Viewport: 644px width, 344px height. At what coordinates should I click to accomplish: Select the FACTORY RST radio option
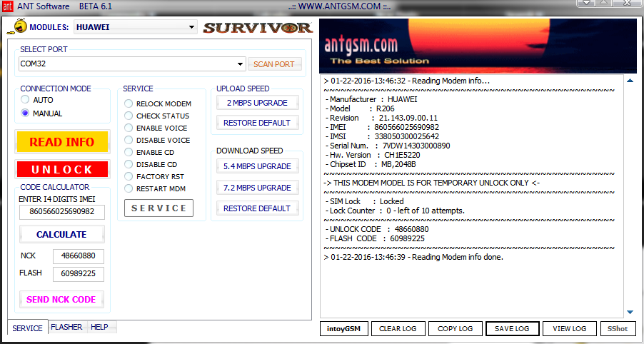point(129,176)
